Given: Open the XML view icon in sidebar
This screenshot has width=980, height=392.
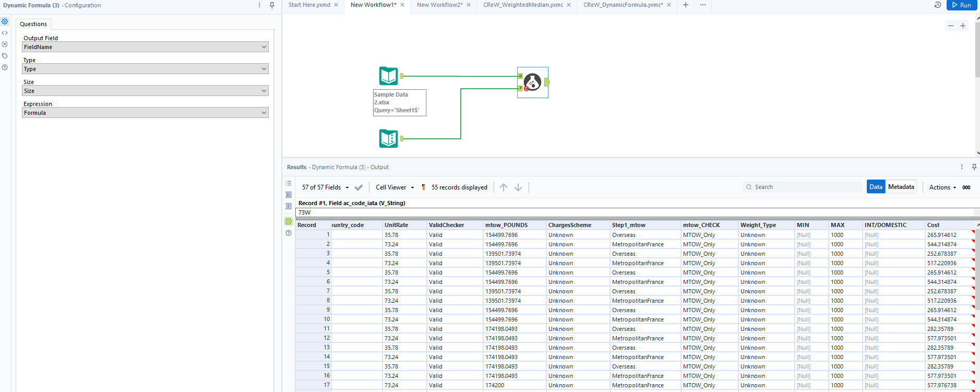Looking at the screenshot, I should point(5,33).
